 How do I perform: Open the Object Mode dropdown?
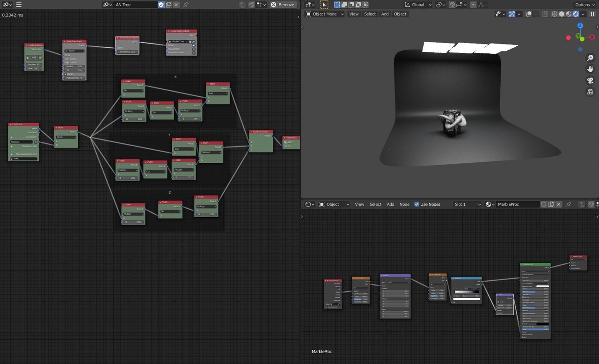point(324,14)
